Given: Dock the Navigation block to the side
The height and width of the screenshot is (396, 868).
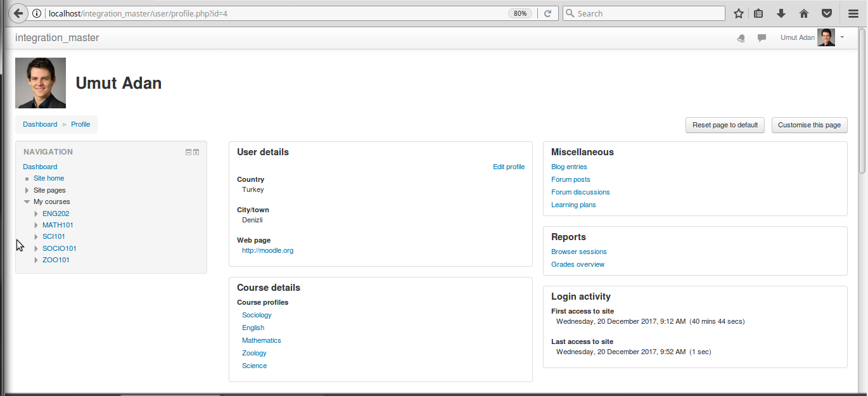Looking at the screenshot, I should (x=196, y=152).
